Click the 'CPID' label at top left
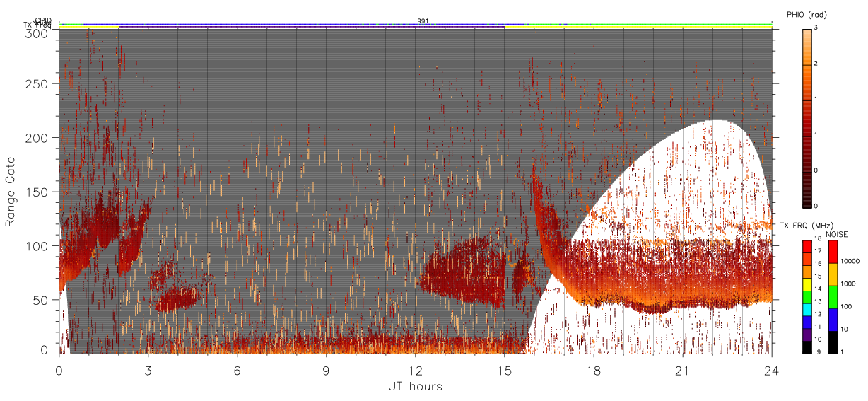The height and width of the screenshot is (401, 868). pyautogui.click(x=43, y=21)
